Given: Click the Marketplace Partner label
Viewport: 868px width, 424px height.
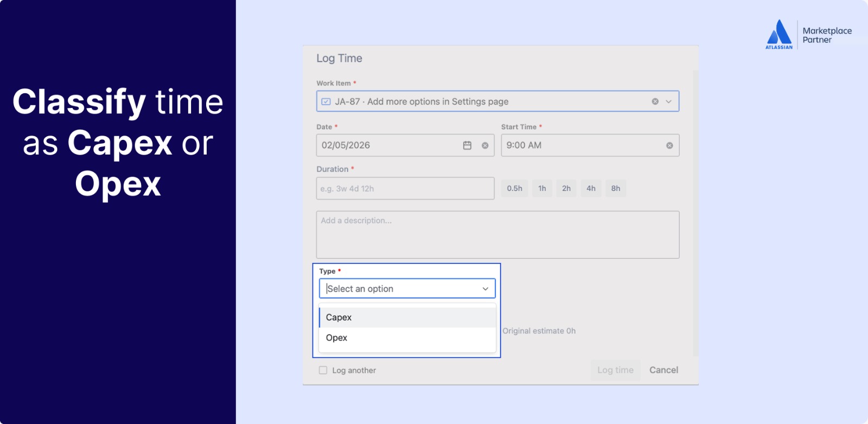Looking at the screenshot, I should pyautogui.click(x=827, y=35).
